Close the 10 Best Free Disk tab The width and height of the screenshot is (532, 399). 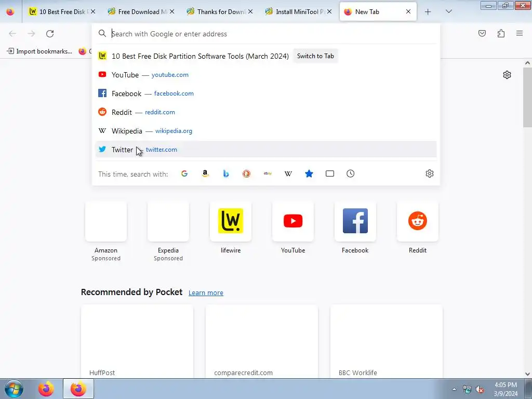coord(93,12)
